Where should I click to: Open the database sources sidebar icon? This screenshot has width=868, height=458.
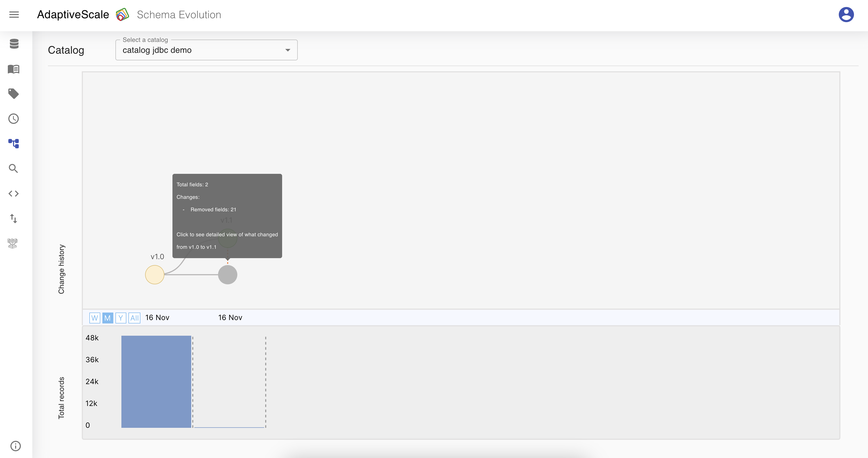click(14, 44)
